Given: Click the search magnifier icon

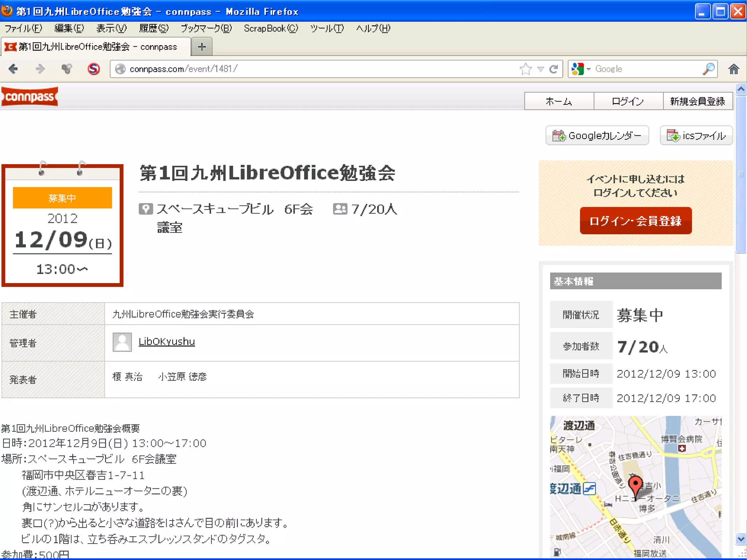Looking at the screenshot, I should click(708, 69).
